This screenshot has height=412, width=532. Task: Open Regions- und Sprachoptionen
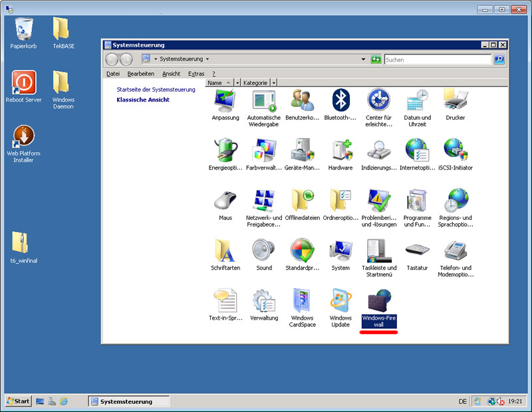(x=456, y=208)
